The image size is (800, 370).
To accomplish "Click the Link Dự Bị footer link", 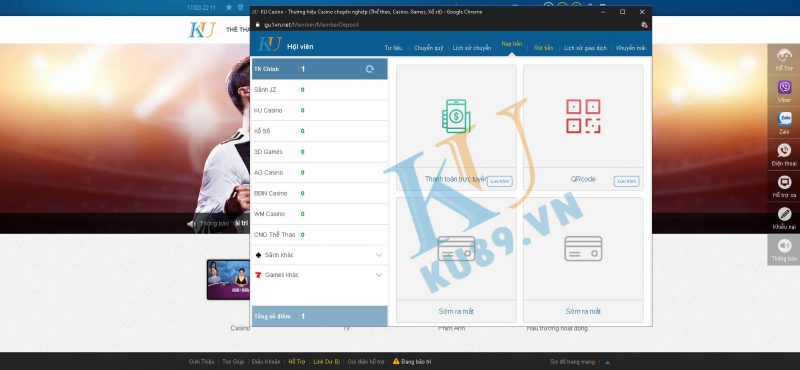I will tap(327, 361).
